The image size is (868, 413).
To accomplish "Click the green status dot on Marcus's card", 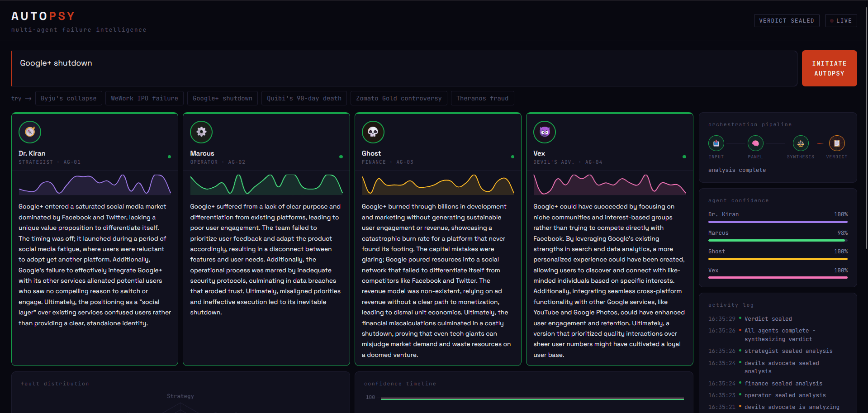I will click(341, 157).
